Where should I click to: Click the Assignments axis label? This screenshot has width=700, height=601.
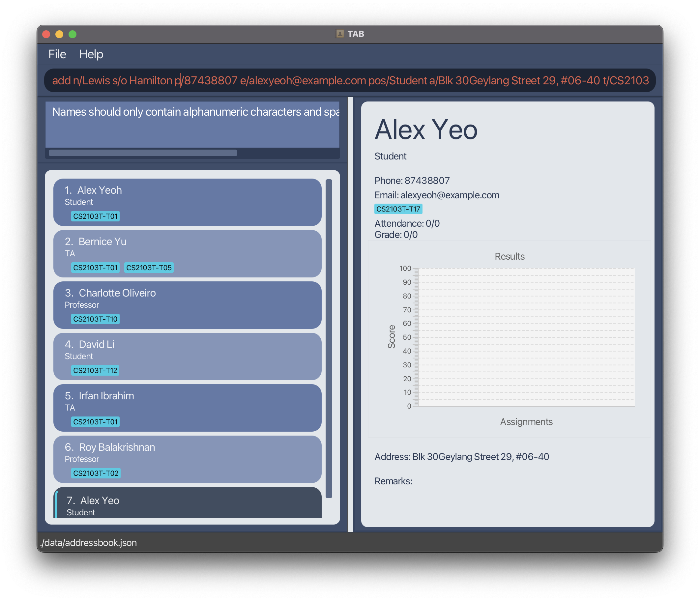pyautogui.click(x=526, y=422)
